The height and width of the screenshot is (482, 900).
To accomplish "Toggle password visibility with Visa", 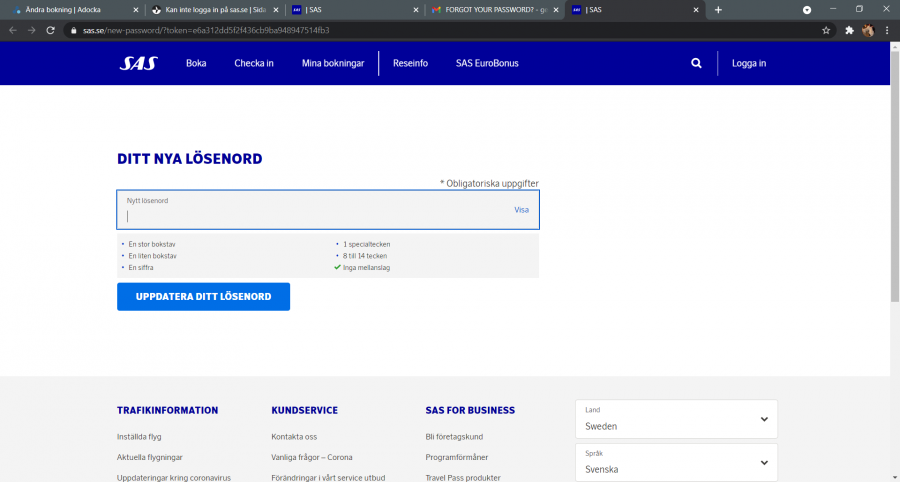I will (521, 210).
